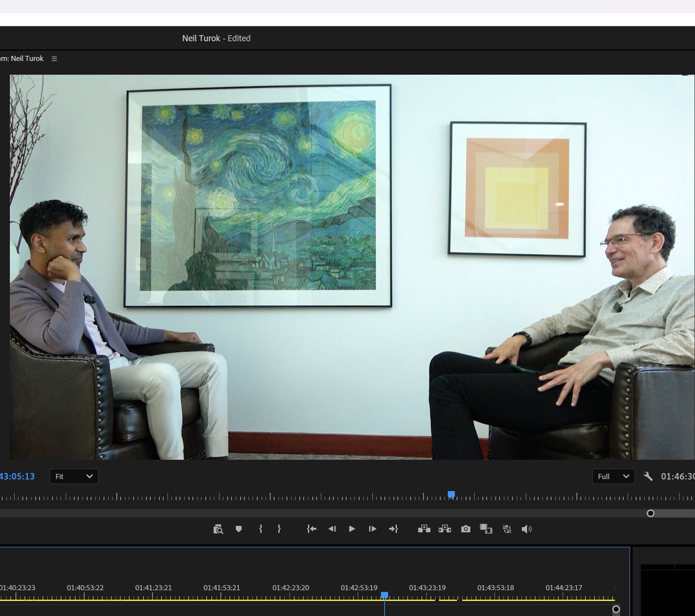Open Comparison View button
Viewport: 695px width, 616px height.
486,529
